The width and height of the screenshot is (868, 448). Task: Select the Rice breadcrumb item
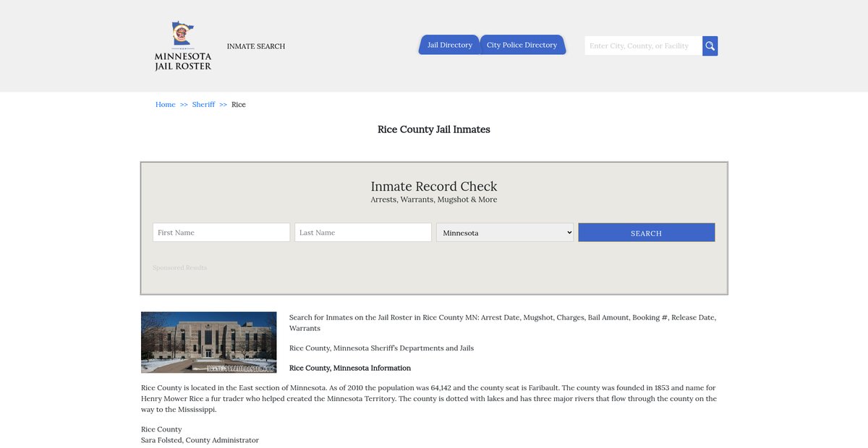pyautogui.click(x=239, y=105)
